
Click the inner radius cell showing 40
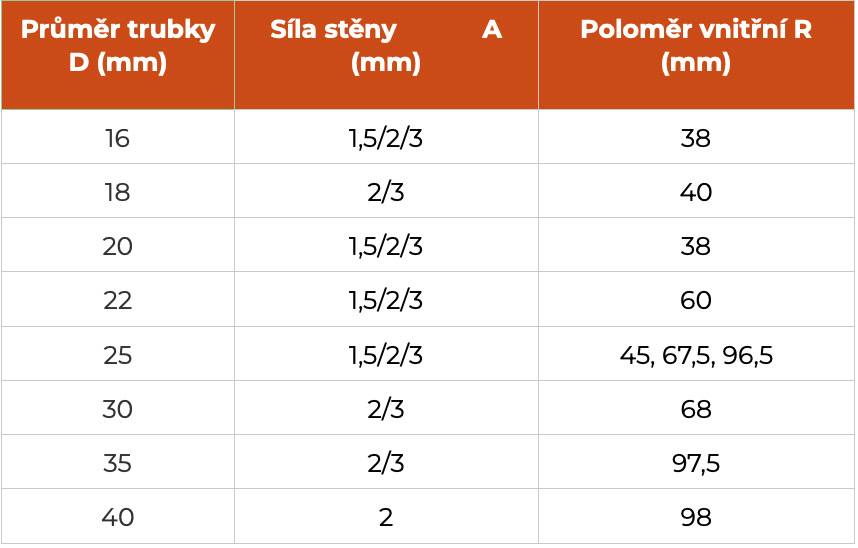pyautogui.click(x=696, y=192)
